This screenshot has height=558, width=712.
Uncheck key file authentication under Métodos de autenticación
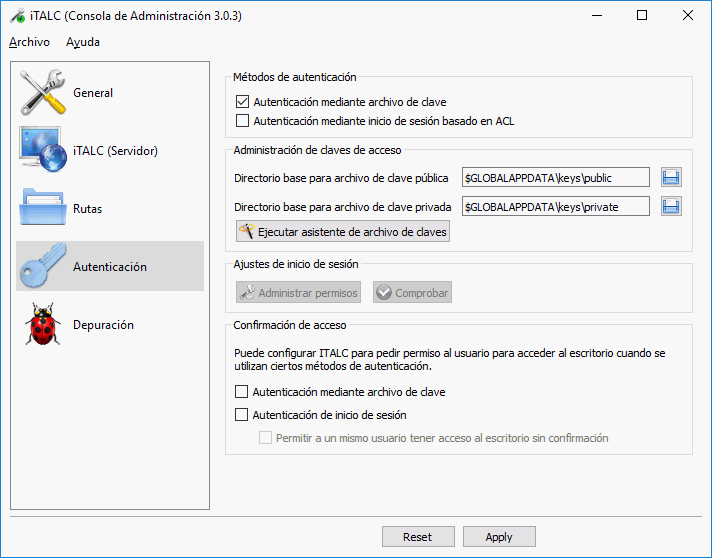(242, 102)
